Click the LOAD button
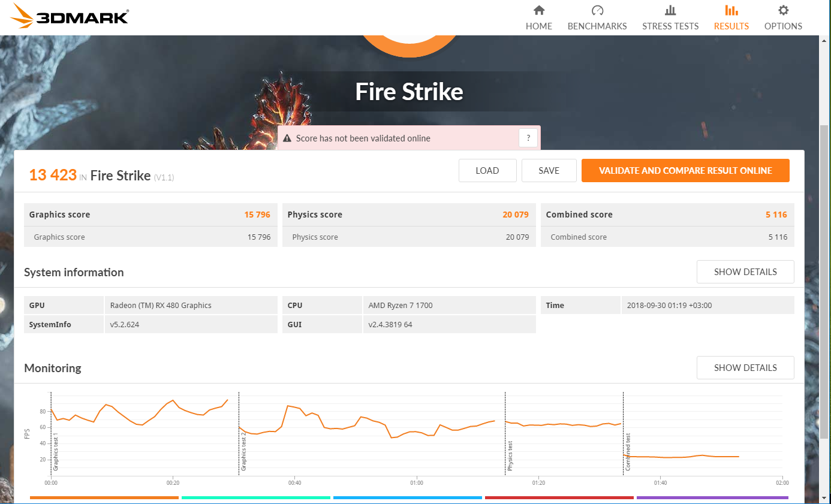 click(x=487, y=171)
